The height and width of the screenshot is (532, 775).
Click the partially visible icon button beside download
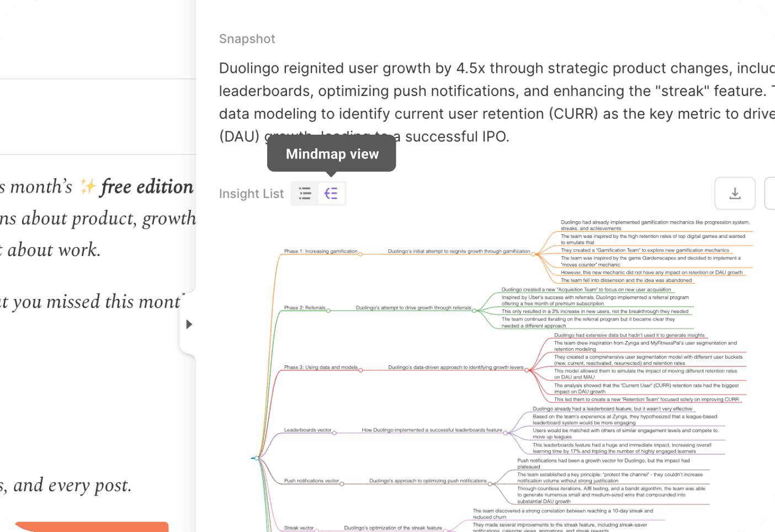coord(772,193)
